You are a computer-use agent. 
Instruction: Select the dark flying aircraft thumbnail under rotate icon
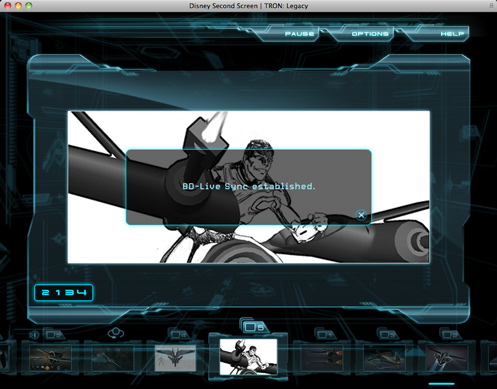point(112,358)
